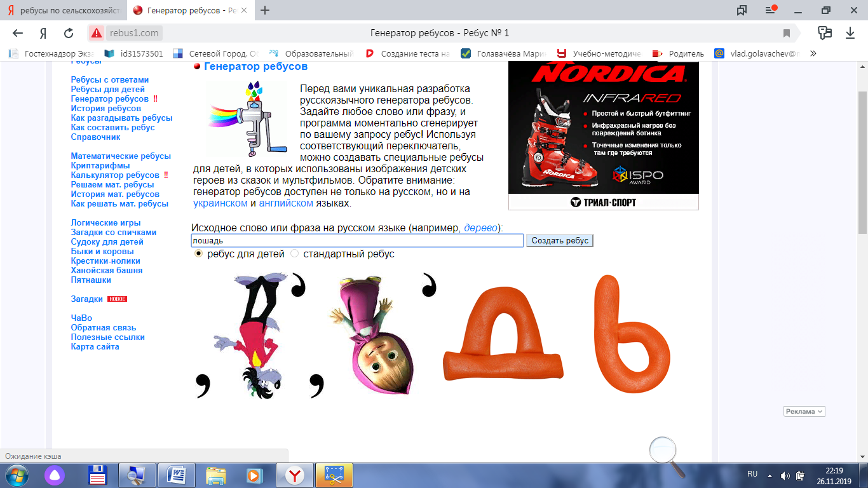Open the 'Образовательный' bookmark
The image size is (868, 488).
pyautogui.click(x=311, y=53)
